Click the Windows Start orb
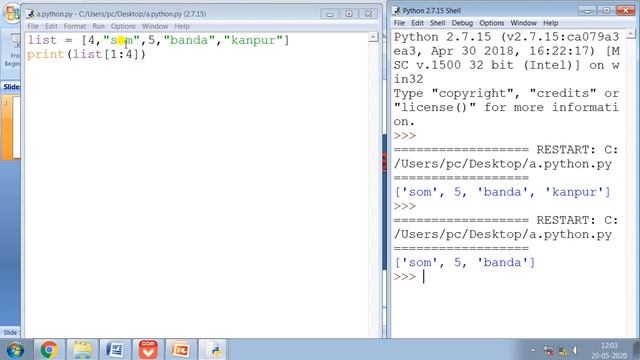 coord(15,350)
